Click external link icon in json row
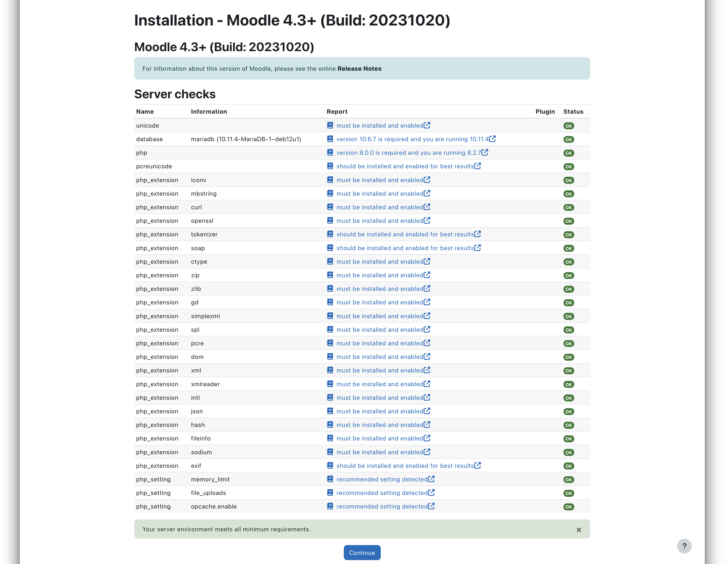This screenshot has height=564, width=728. pos(427,411)
